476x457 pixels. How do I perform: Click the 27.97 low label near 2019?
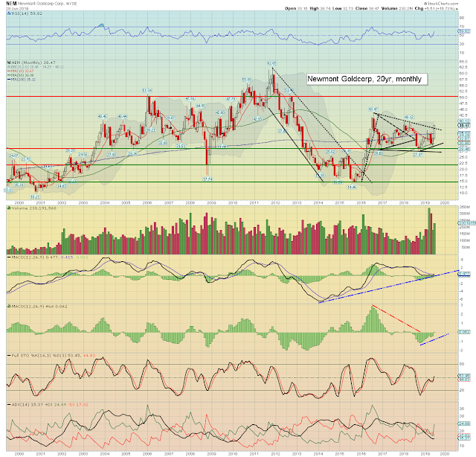point(418,155)
